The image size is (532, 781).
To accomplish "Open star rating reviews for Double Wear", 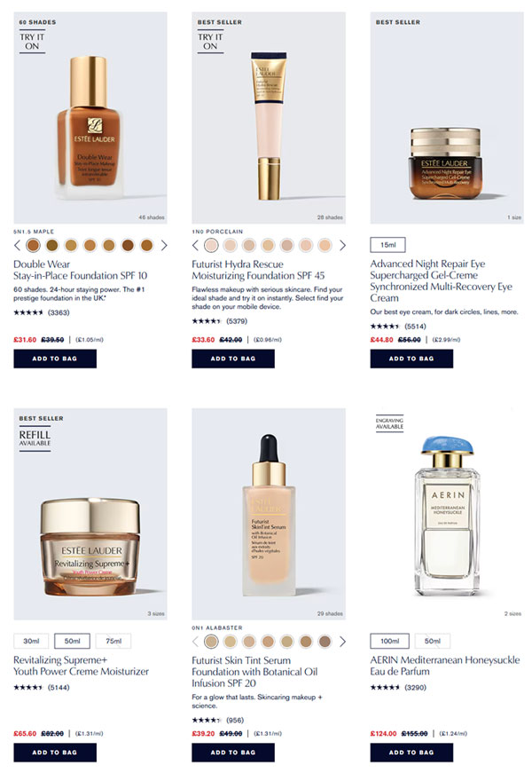I will [42, 312].
